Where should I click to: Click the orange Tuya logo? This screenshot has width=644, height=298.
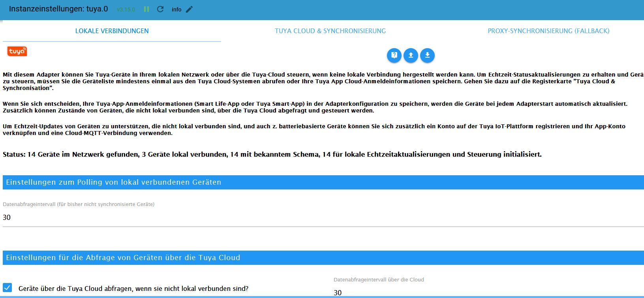[17, 51]
